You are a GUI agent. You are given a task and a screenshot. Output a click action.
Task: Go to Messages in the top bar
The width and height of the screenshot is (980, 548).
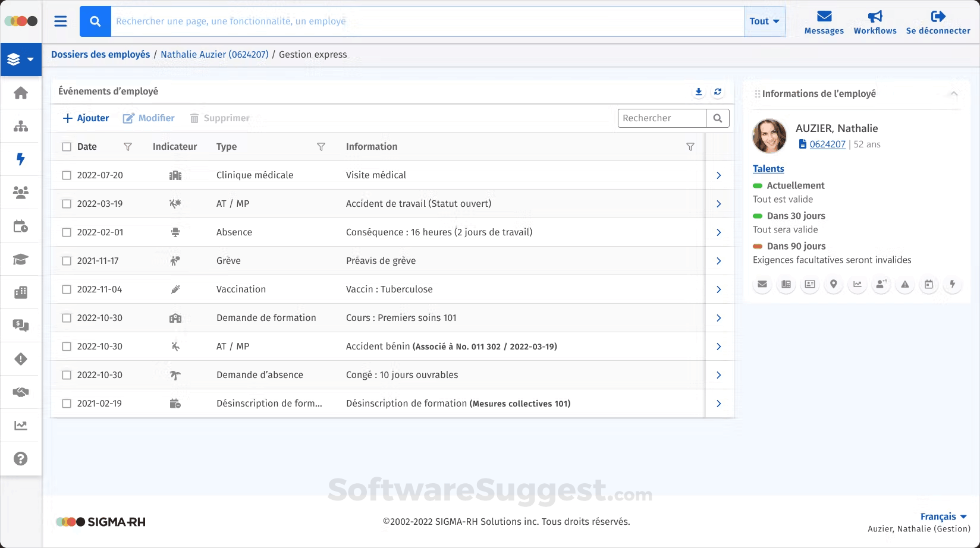824,21
